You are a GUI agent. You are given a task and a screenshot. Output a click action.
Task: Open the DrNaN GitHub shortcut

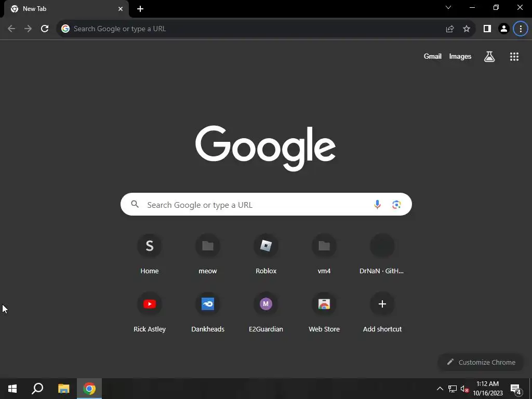tap(382, 254)
